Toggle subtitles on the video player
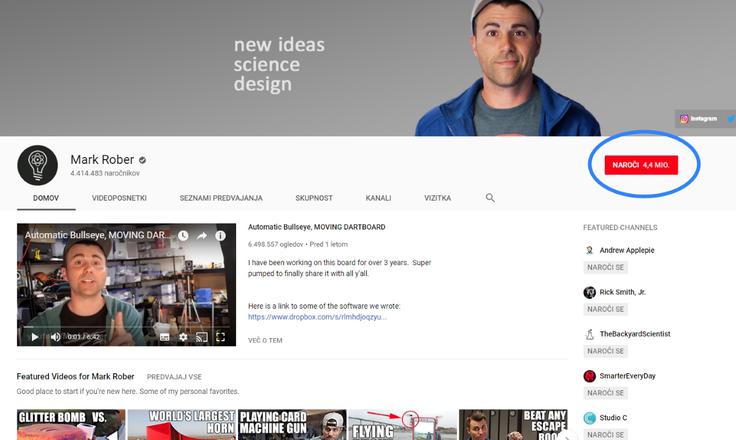 click(164, 337)
